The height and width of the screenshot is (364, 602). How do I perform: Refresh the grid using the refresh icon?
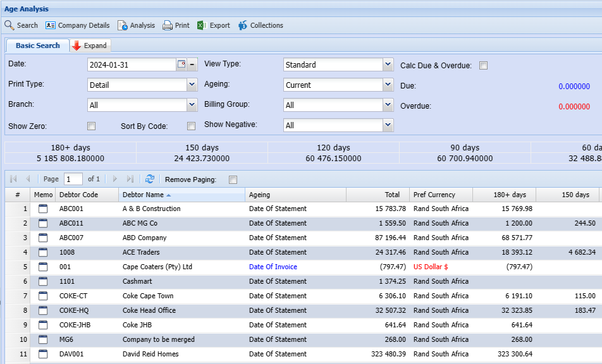click(150, 179)
